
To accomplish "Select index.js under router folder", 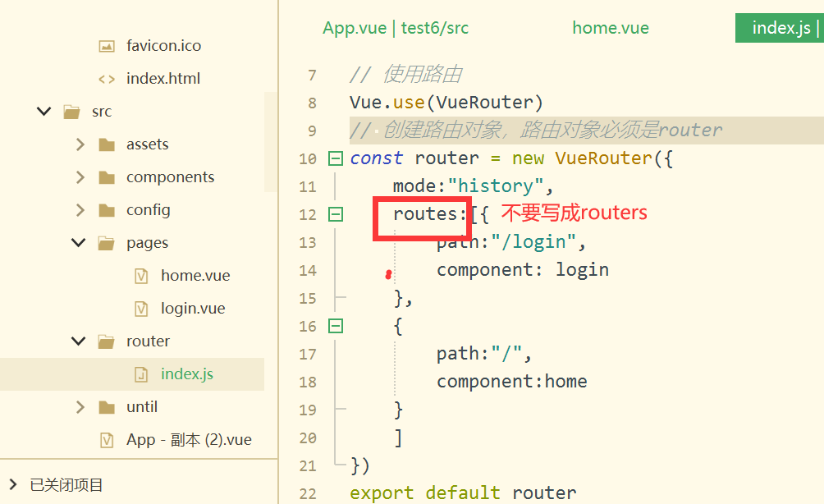I will pyautogui.click(x=187, y=374).
